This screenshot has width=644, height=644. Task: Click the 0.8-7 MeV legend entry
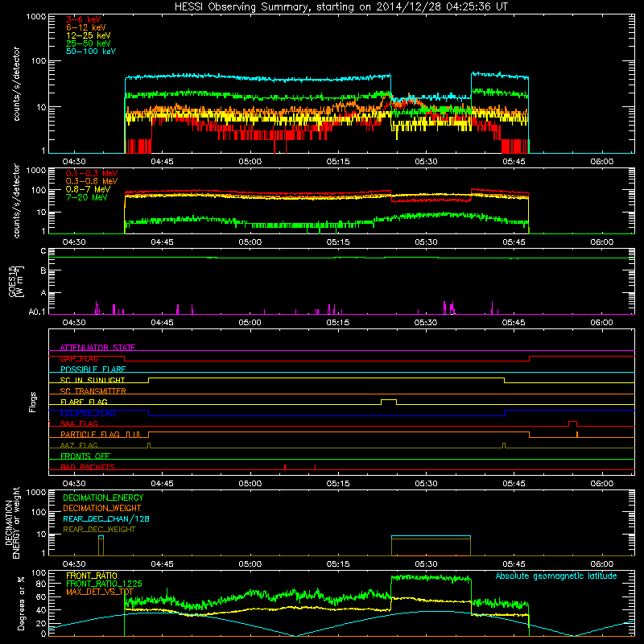[x=88, y=189]
